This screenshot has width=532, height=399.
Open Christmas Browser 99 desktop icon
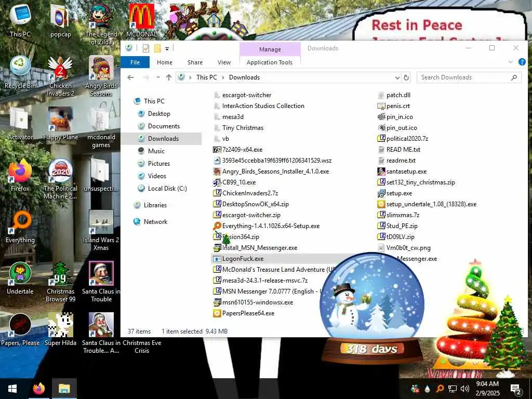pyautogui.click(x=60, y=282)
